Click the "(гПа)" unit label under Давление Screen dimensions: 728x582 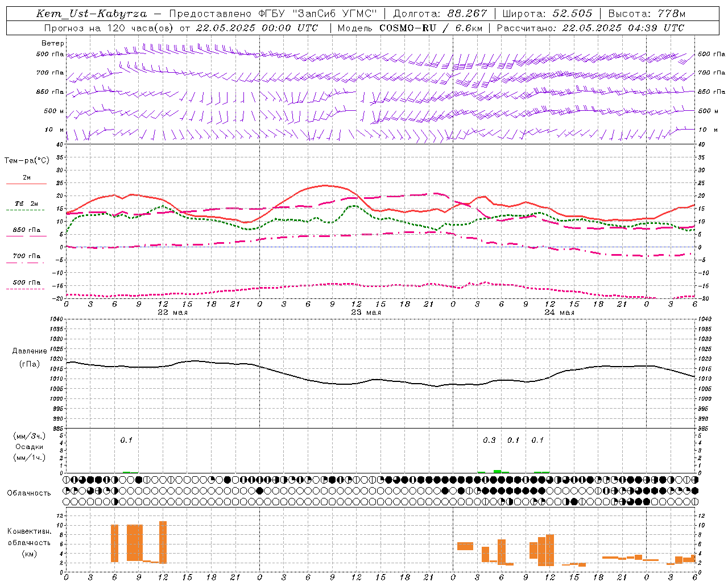pos(30,364)
